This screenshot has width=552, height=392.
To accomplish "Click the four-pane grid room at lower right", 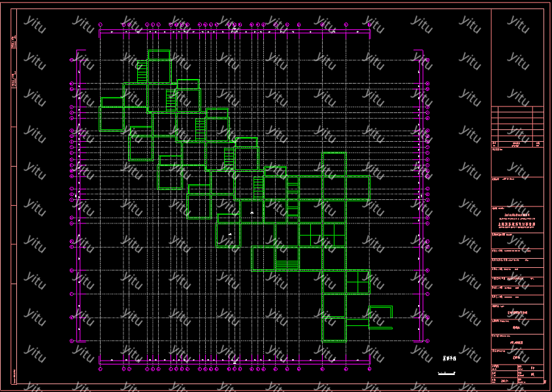I will (x=357, y=282).
